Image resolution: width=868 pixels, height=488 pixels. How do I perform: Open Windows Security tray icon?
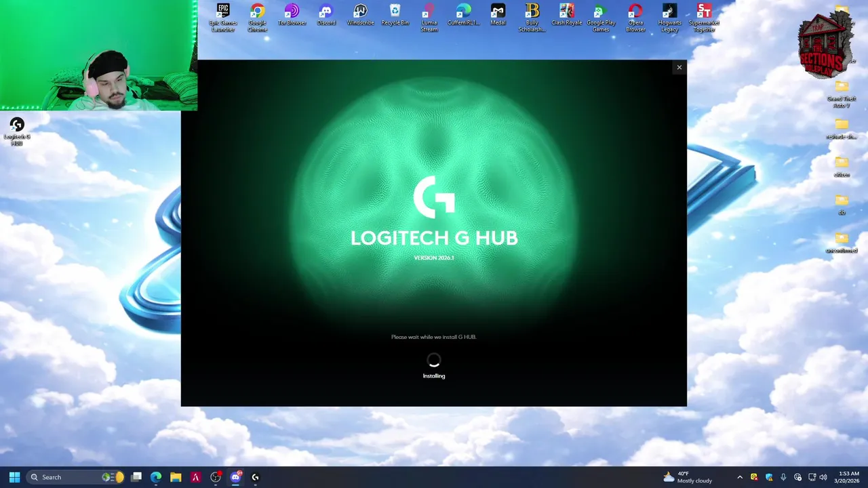tap(769, 477)
